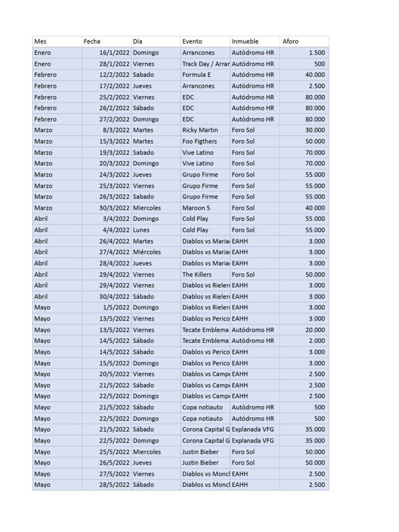Select the date cell 1/5/2022
399x532 pixels.
click(x=107, y=308)
